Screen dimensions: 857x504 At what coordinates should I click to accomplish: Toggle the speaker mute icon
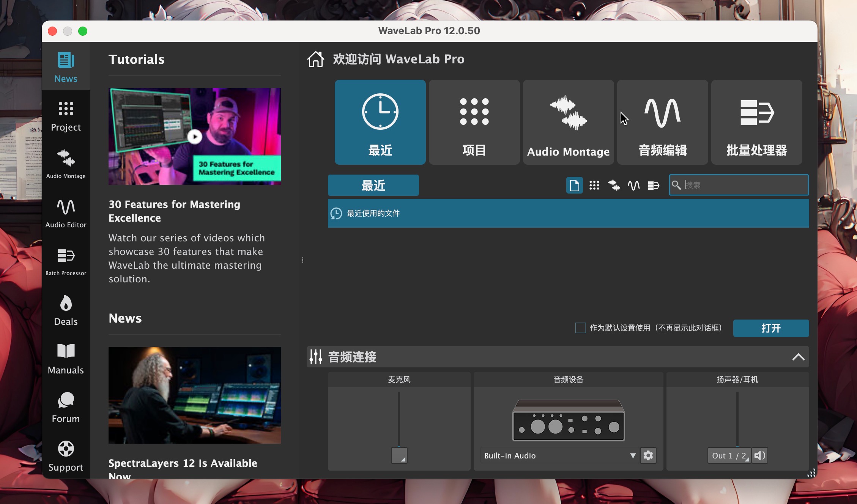(x=759, y=455)
